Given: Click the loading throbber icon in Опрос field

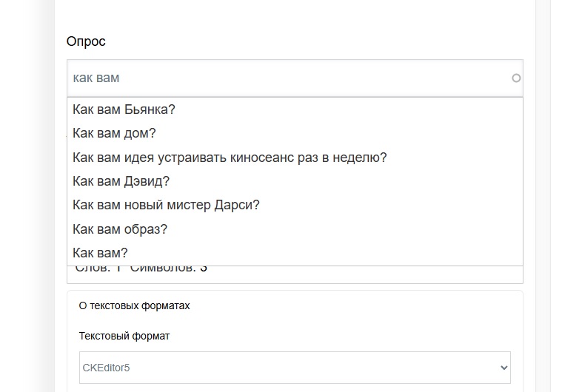Looking at the screenshot, I should [x=516, y=78].
